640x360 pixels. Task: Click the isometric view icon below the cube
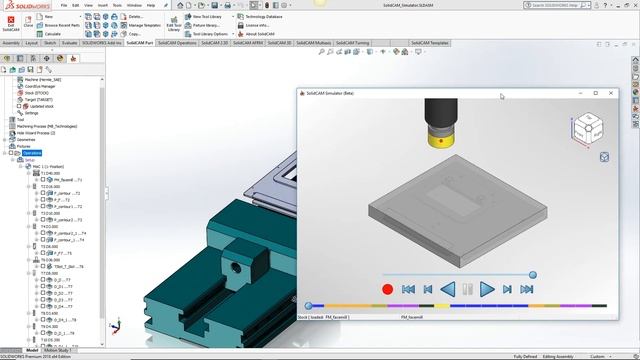tap(604, 157)
